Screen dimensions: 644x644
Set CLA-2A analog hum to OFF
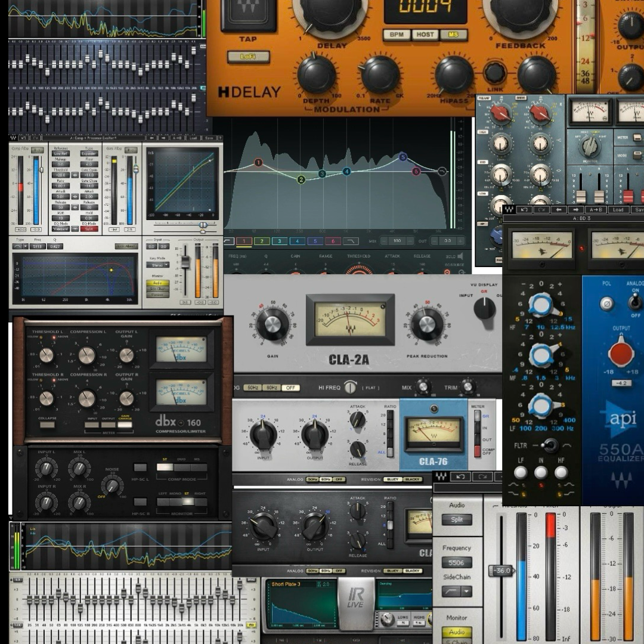(290, 388)
